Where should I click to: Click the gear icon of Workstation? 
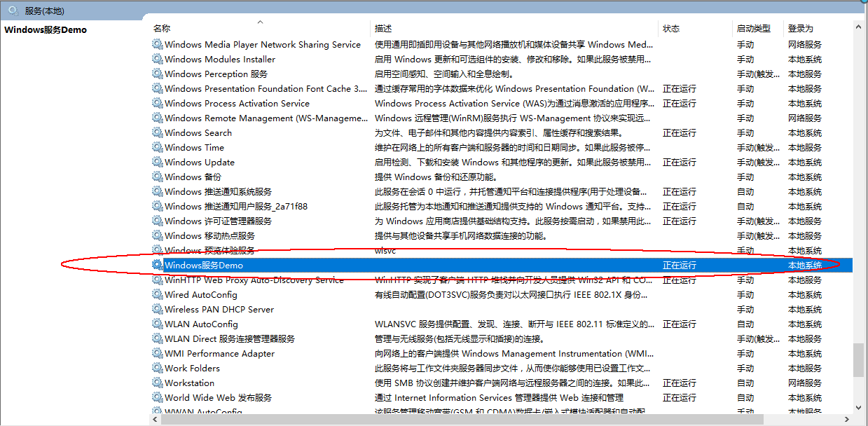pyautogui.click(x=158, y=383)
